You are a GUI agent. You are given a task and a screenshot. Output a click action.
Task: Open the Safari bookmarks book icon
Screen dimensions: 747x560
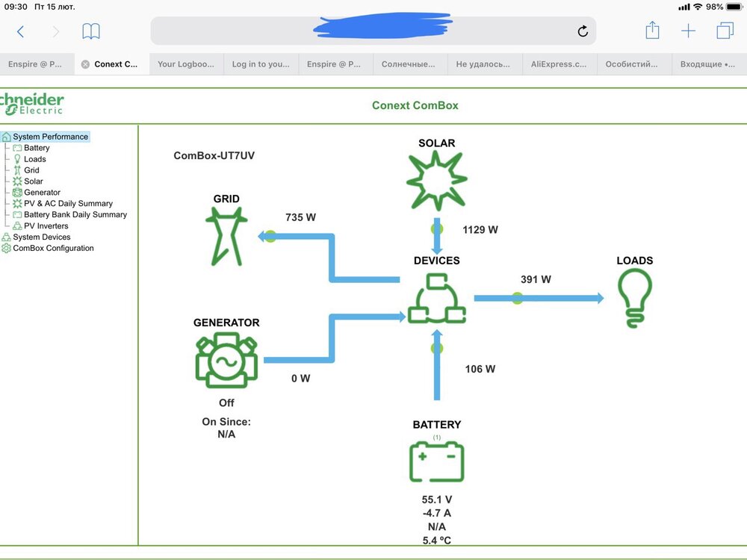(x=91, y=31)
